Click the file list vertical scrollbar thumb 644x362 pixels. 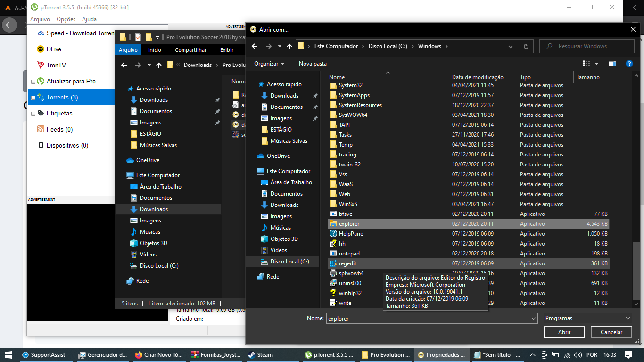(636, 271)
